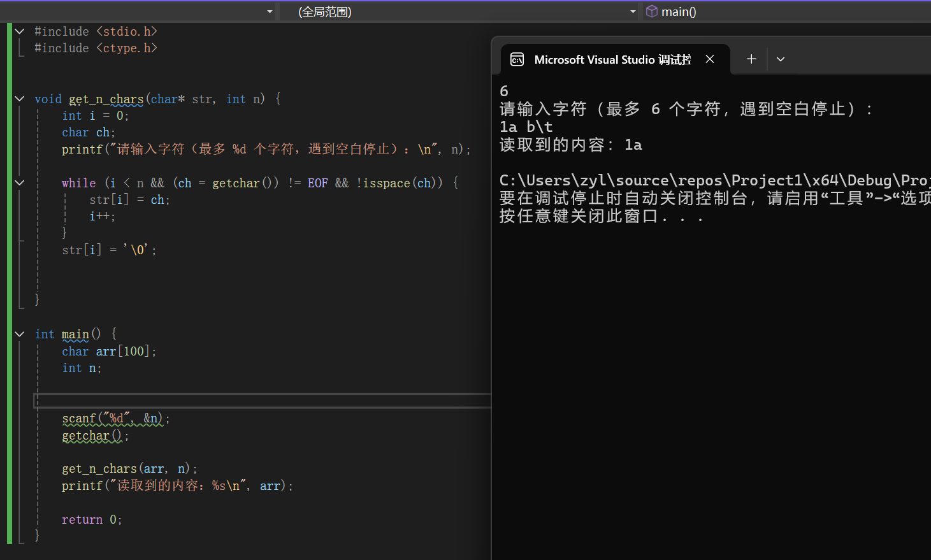The width and height of the screenshot is (931, 560).
Task: Collapse the #include block fold arrow
Action: click(20, 31)
